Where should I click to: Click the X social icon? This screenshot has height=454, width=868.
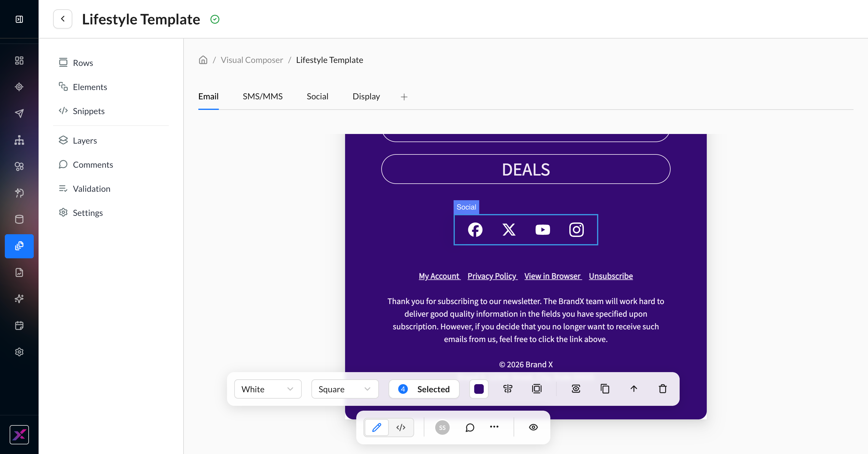pos(509,230)
